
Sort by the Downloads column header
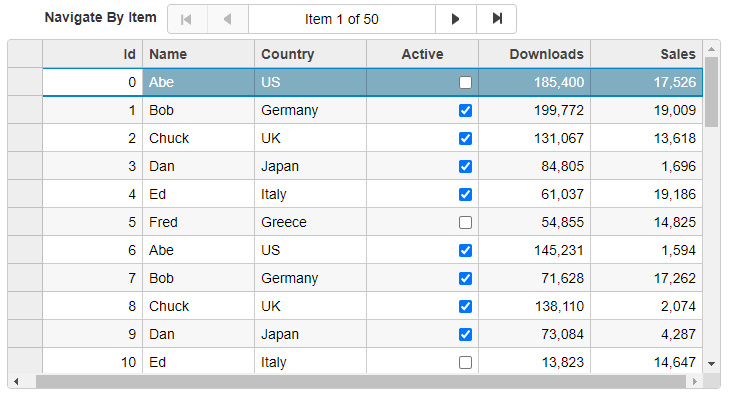pos(535,54)
